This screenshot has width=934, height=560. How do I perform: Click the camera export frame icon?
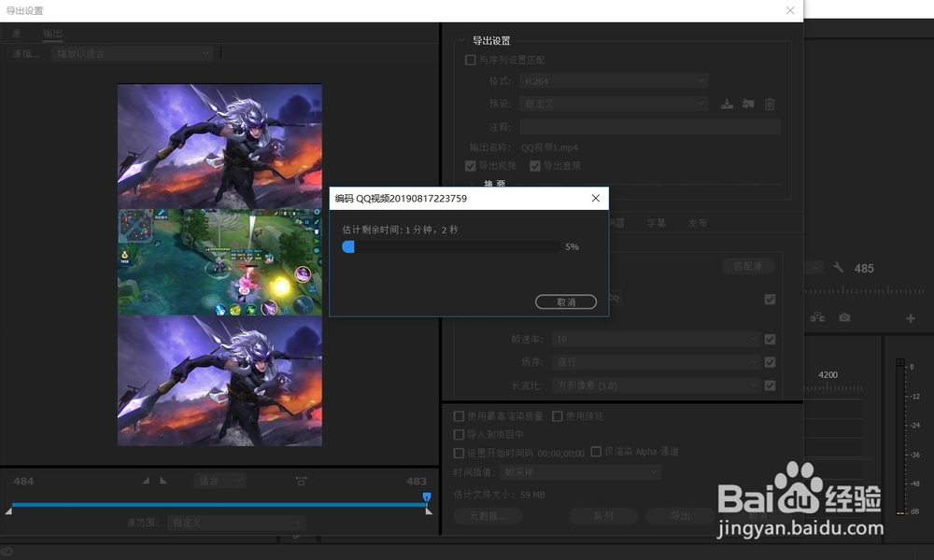point(844,317)
